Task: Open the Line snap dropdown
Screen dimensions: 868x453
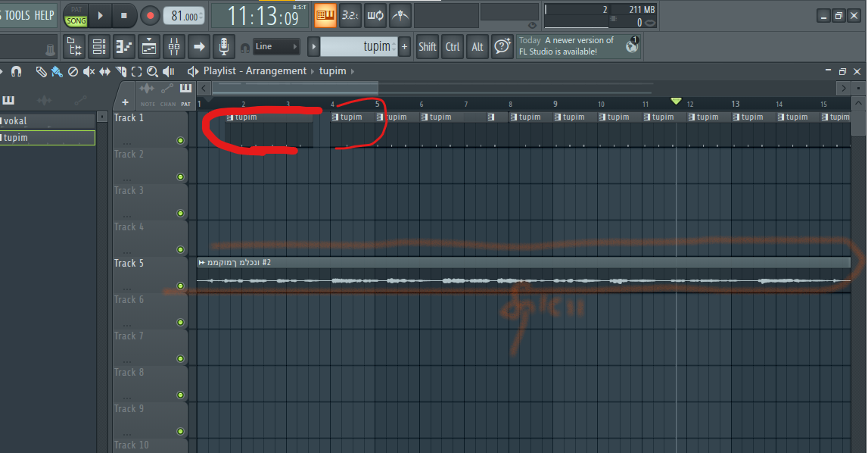Action: click(276, 47)
